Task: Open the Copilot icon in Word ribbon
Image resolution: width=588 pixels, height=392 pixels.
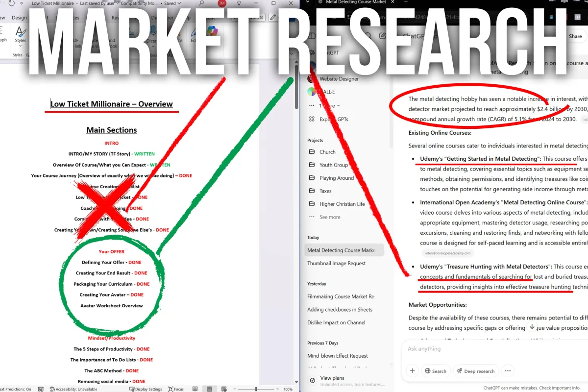Action: (212, 31)
